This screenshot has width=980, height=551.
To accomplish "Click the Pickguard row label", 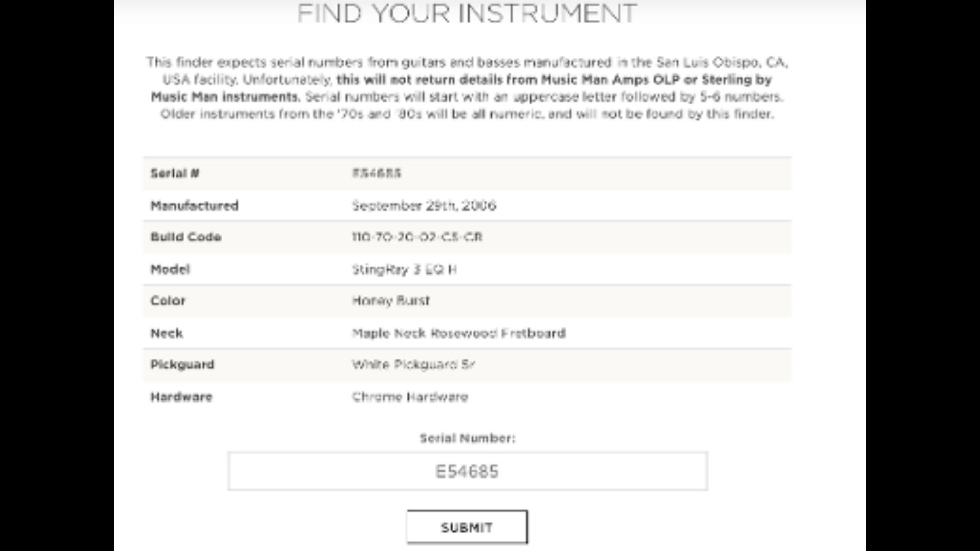I will [182, 364].
